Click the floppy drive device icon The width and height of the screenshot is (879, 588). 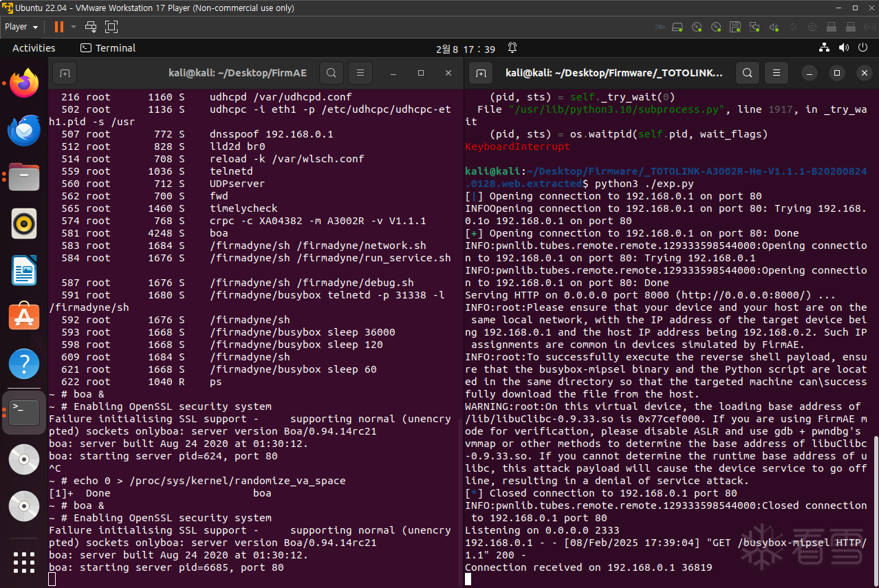[735, 27]
